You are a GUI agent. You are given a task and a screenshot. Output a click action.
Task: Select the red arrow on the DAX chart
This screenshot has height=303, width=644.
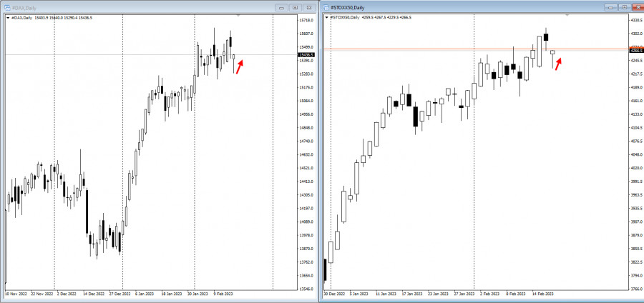point(240,67)
